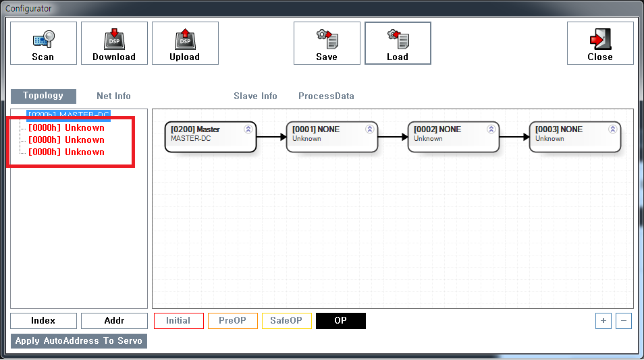Collapse the [0200] Master node chevron
This screenshot has height=360, width=644.
pyautogui.click(x=248, y=129)
